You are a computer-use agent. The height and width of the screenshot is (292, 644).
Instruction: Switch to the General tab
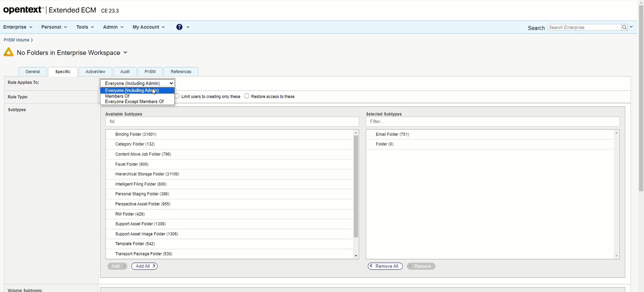pyautogui.click(x=33, y=72)
